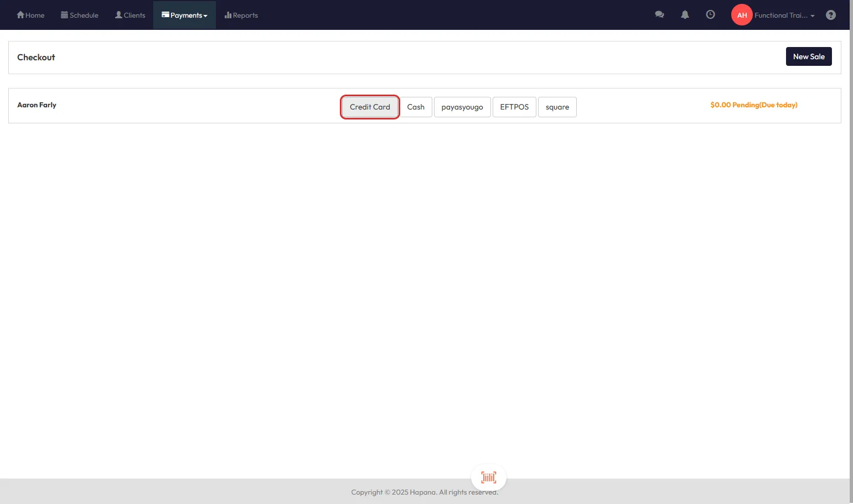
Task: Expand the Functional Trai... account dropdown
Action: (784, 15)
